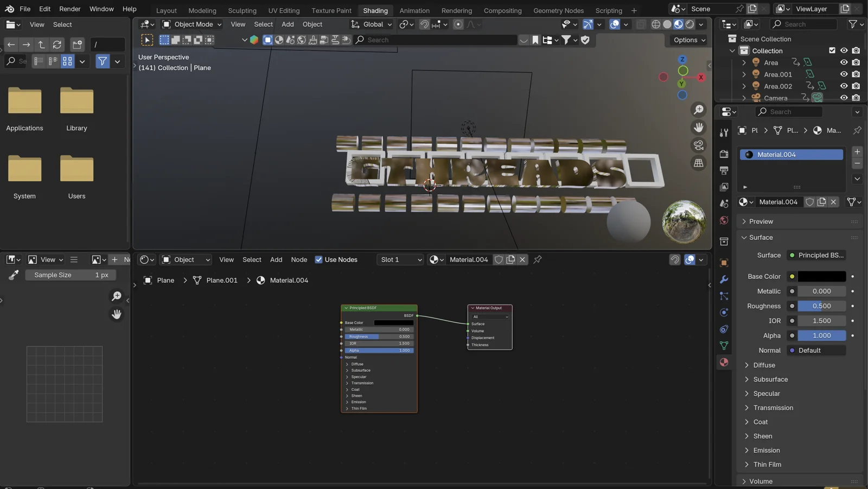Open the Slot 1 dropdown
Viewport: 868px width, 489px height.
coord(400,259)
